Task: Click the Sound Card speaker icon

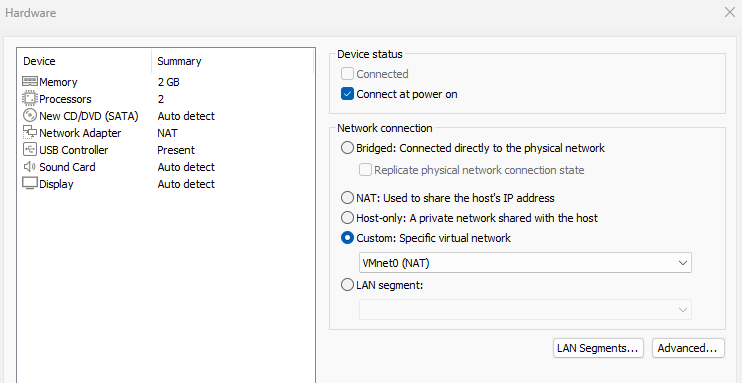Action: 30,167
